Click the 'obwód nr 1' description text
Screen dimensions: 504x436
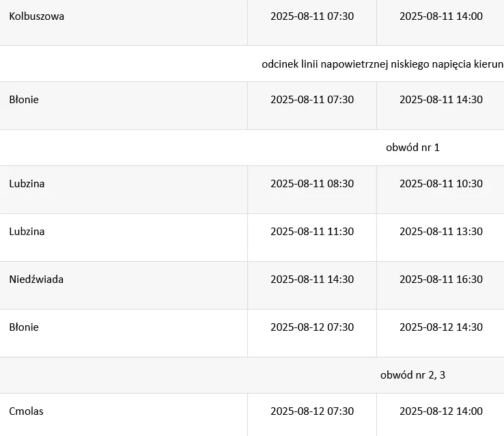coord(412,148)
